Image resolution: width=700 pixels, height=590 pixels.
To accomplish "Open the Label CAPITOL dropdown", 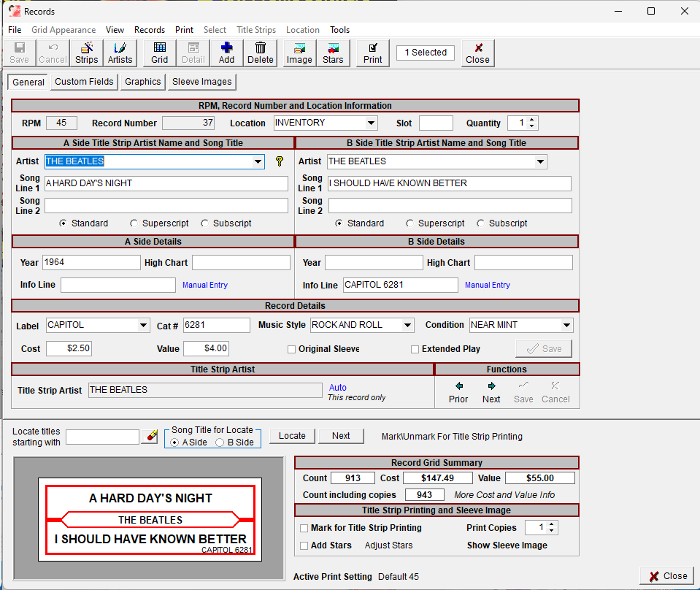I will [143, 325].
